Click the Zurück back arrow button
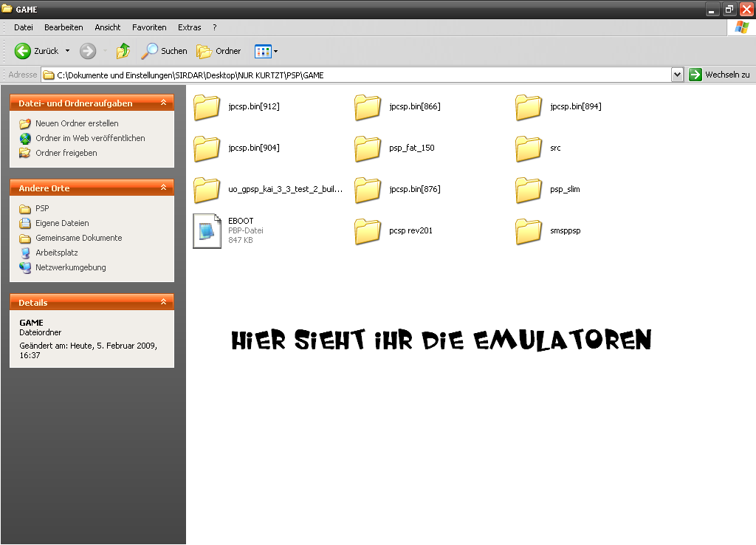Screen dimensions: 756x545 [23, 51]
